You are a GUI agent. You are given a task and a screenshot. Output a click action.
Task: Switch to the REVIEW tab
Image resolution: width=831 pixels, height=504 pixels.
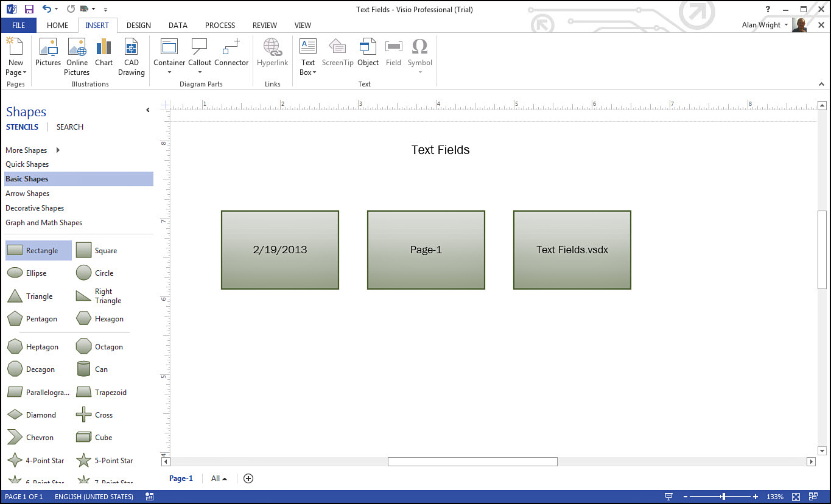(x=265, y=25)
